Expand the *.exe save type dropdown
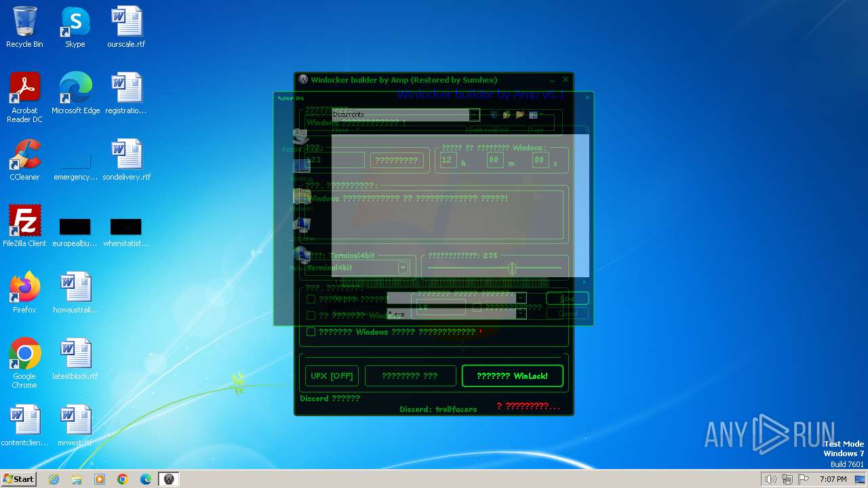This screenshot has width=868, height=488. point(521,314)
